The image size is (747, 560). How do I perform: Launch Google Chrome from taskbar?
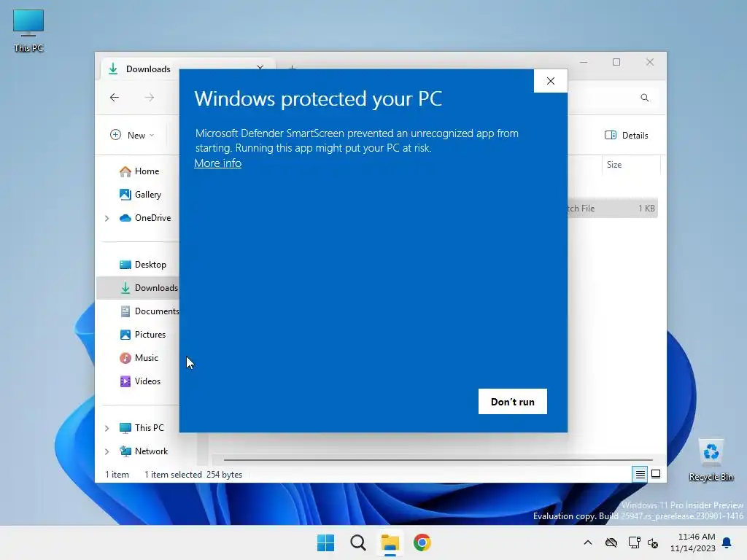[422, 542]
